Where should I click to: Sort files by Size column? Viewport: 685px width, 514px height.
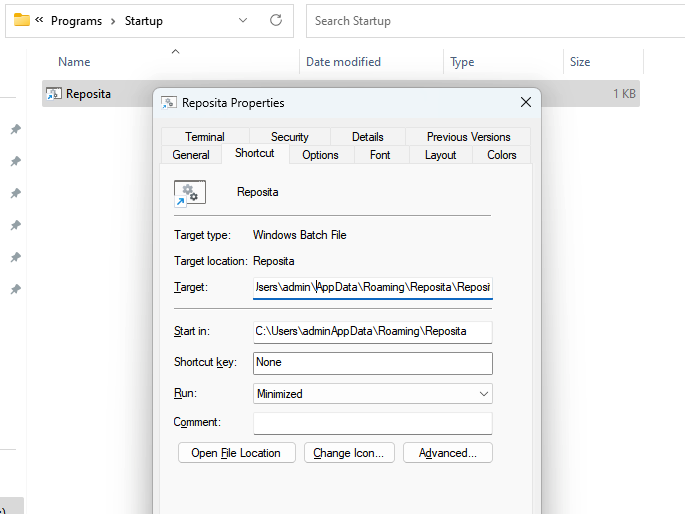pyautogui.click(x=580, y=62)
